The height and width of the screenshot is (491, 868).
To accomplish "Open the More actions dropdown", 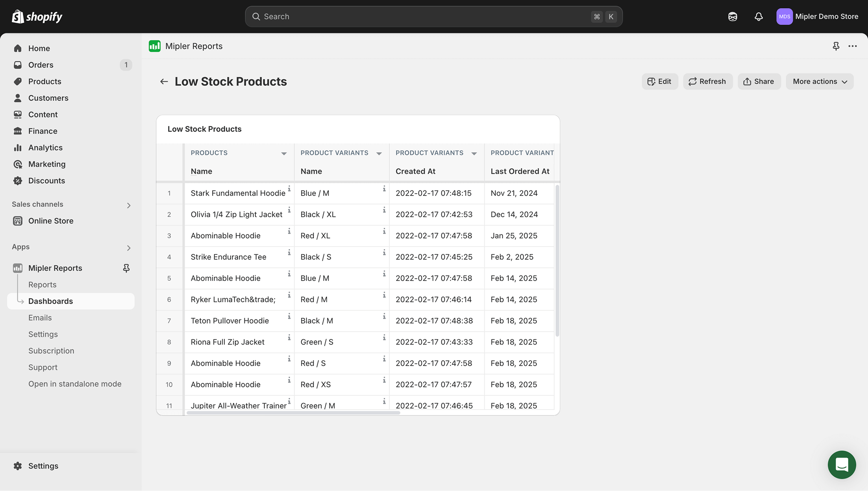I will click(x=820, y=81).
